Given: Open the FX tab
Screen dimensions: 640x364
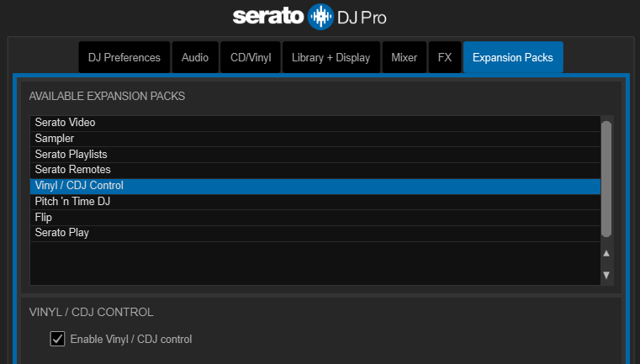Looking at the screenshot, I should (x=444, y=58).
